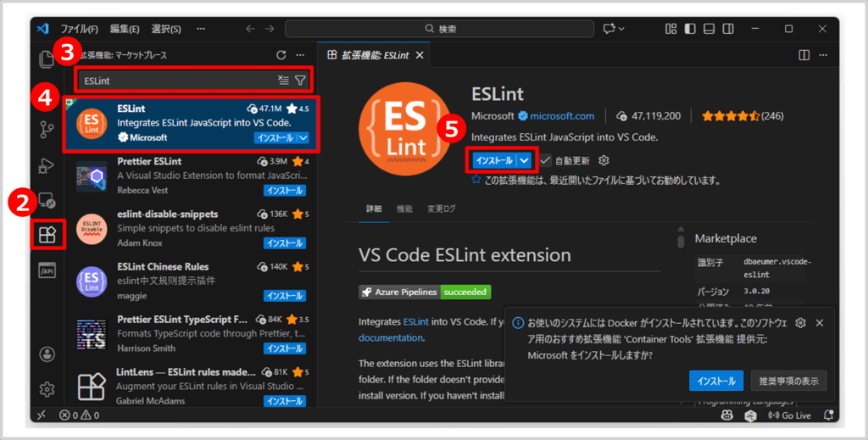Open the Source Control view
Image resolution: width=868 pixels, height=440 pixels.
[47, 130]
